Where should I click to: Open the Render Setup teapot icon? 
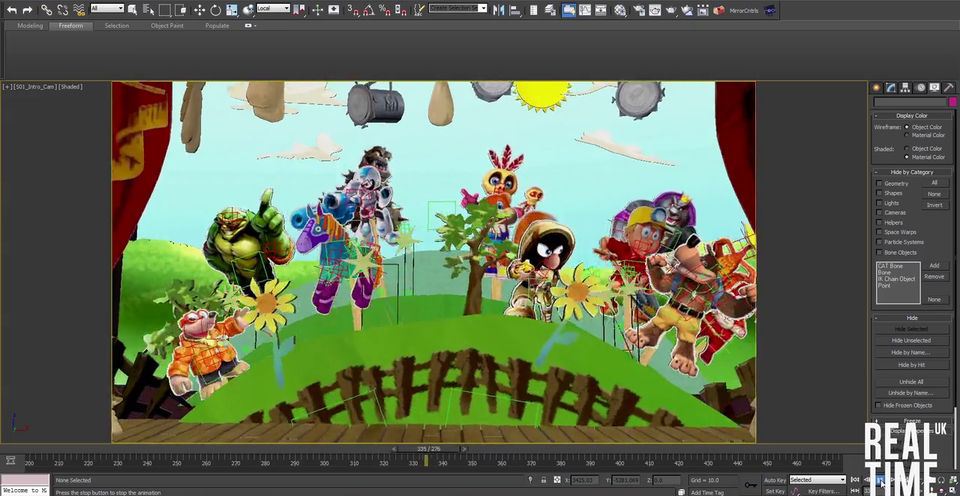click(639, 10)
